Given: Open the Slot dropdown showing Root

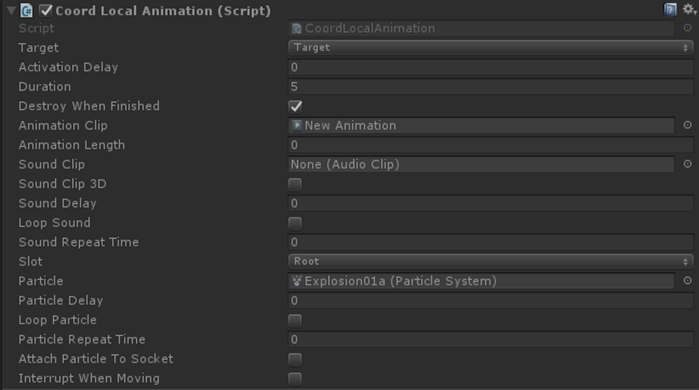Looking at the screenshot, I should point(490,262).
